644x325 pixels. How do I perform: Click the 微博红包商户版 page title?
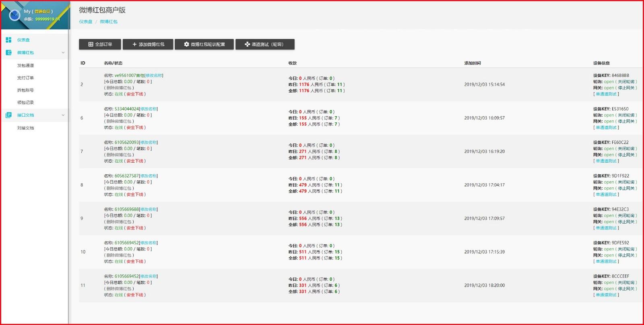click(x=102, y=10)
